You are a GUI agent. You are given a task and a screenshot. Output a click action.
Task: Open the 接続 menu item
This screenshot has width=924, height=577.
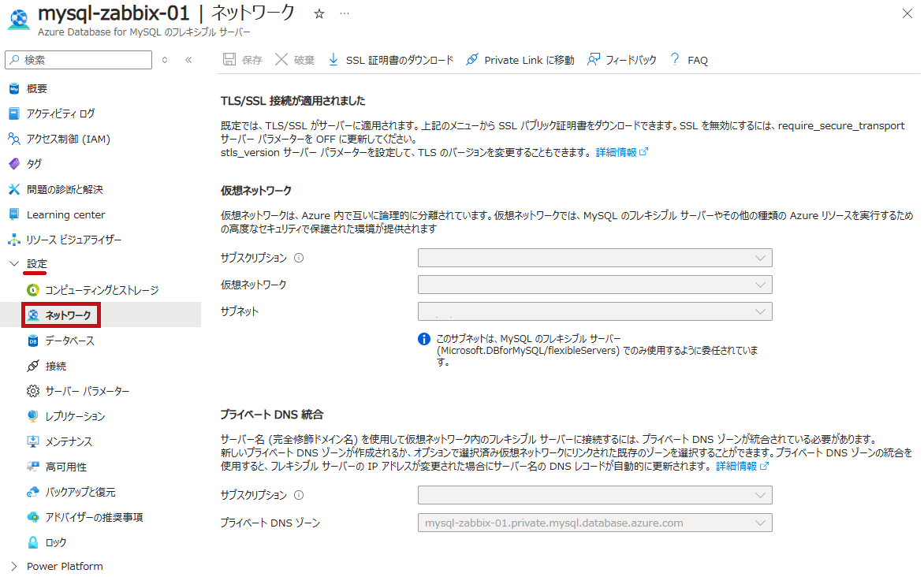pyautogui.click(x=55, y=366)
